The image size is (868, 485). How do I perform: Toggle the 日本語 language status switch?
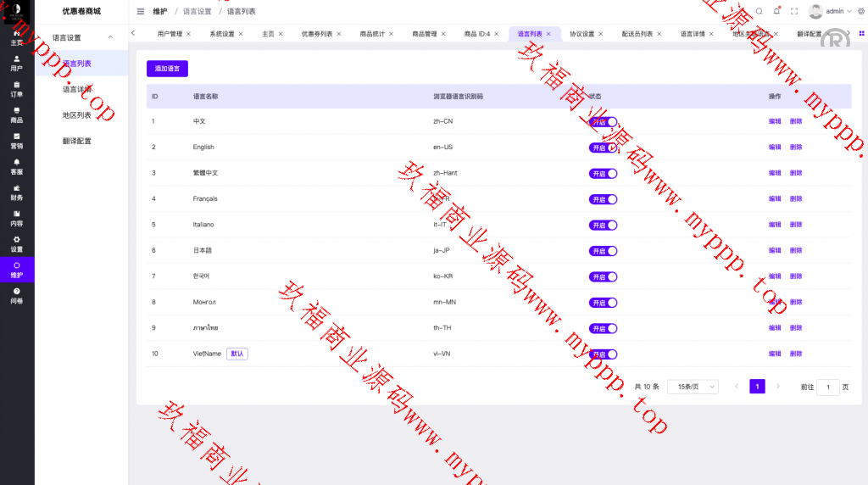click(x=604, y=251)
